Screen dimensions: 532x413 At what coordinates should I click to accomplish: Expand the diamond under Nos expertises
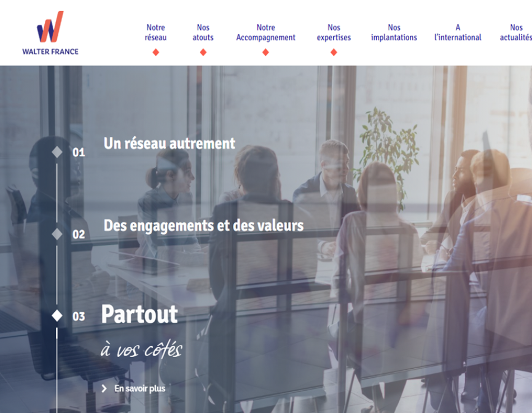(334, 52)
